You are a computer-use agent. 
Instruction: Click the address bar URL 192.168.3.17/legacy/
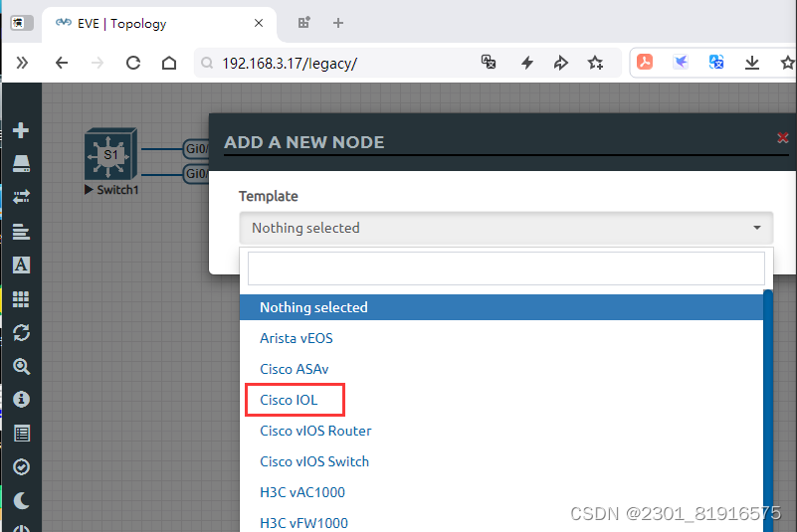coord(290,64)
